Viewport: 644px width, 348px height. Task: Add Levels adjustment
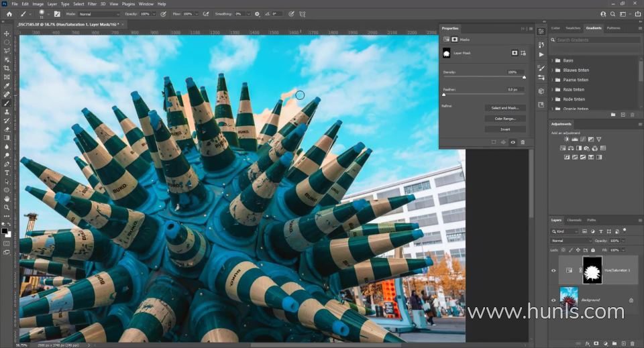[575, 139]
